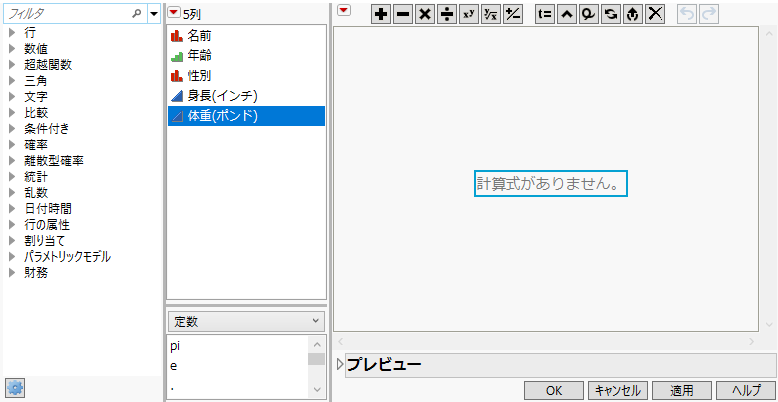
Task: Select the 性別 column
Action: [246, 76]
